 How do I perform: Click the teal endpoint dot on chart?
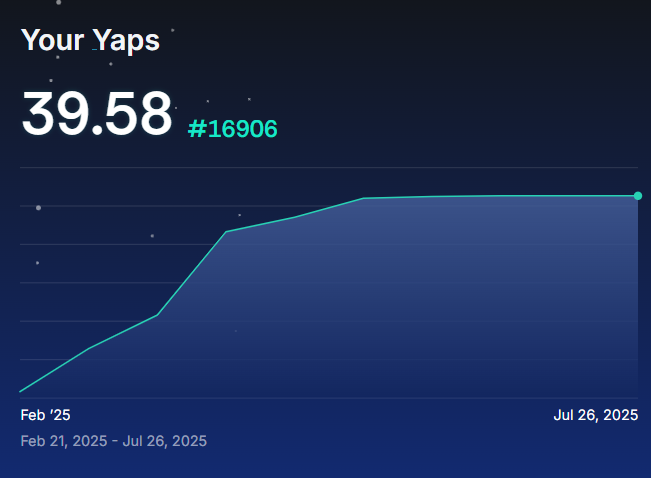[x=638, y=196]
